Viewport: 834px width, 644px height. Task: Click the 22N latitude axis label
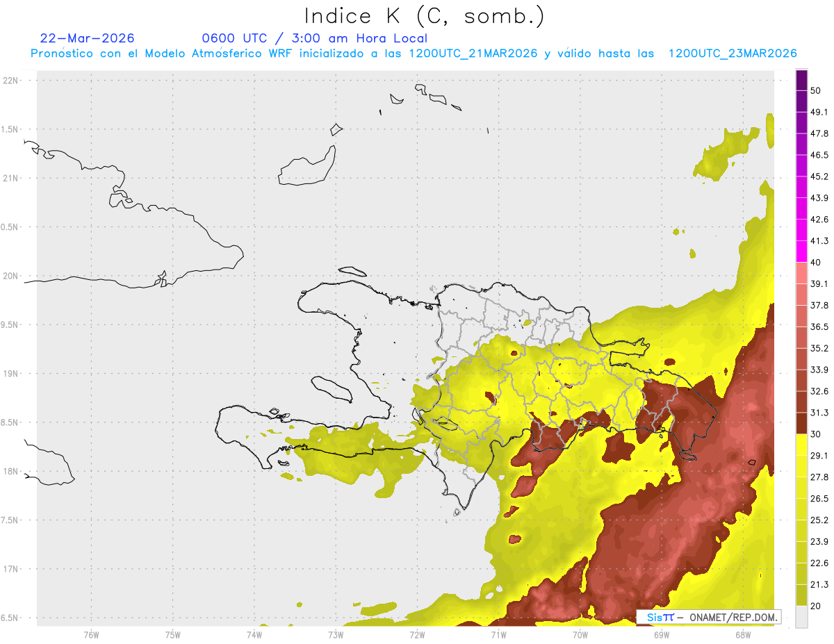[x=11, y=81]
